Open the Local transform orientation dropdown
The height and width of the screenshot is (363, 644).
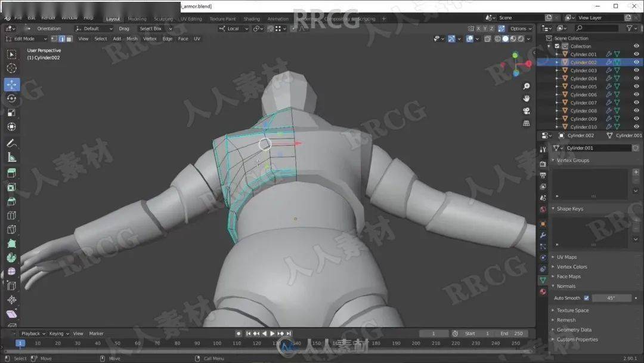click(x=234, y=29)
